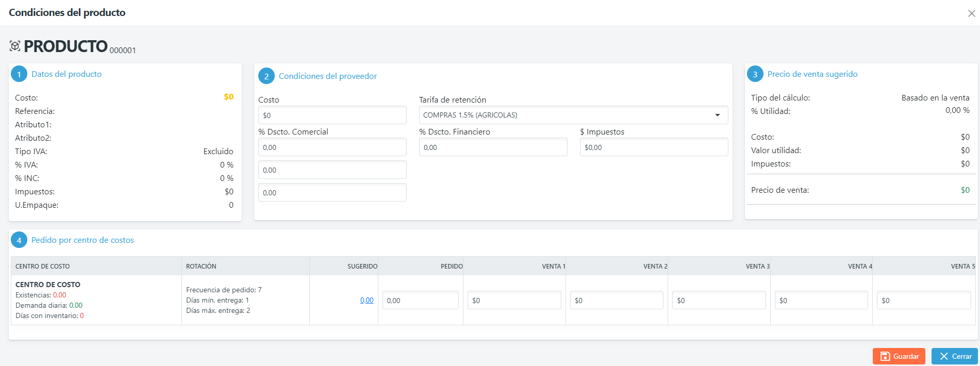Screen dimensions: 980x366
Task: Click the first % Dscto. Comercial field
Action: click(332, 147)
